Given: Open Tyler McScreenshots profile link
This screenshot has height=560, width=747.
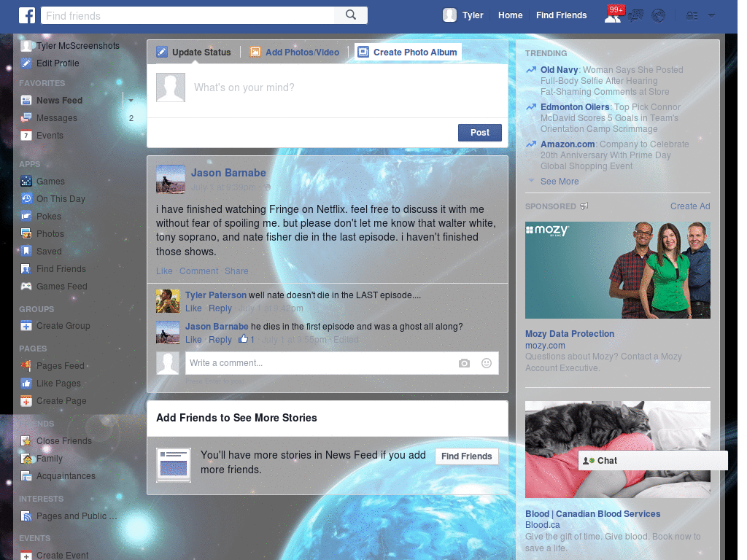Looking at the screenshot, I should click(78, 46).
